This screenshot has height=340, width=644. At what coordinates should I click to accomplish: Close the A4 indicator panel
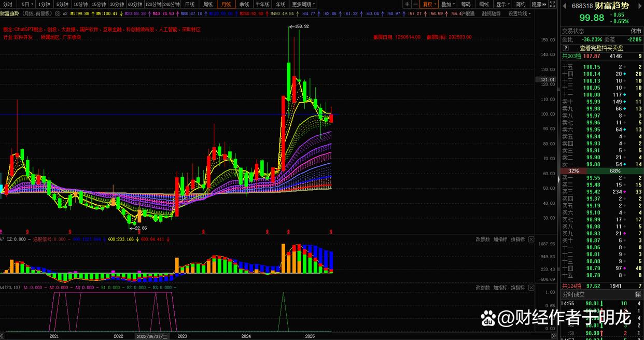point(530,288)
